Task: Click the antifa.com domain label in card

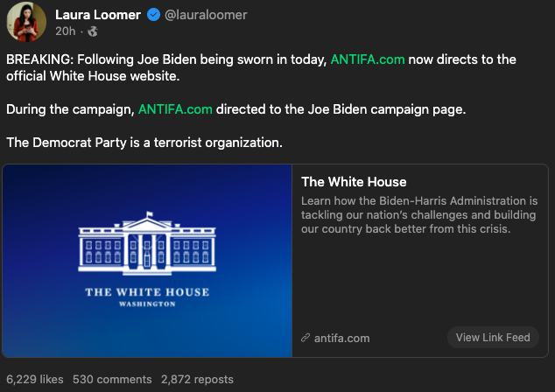Action: click(x=341, y=338)
